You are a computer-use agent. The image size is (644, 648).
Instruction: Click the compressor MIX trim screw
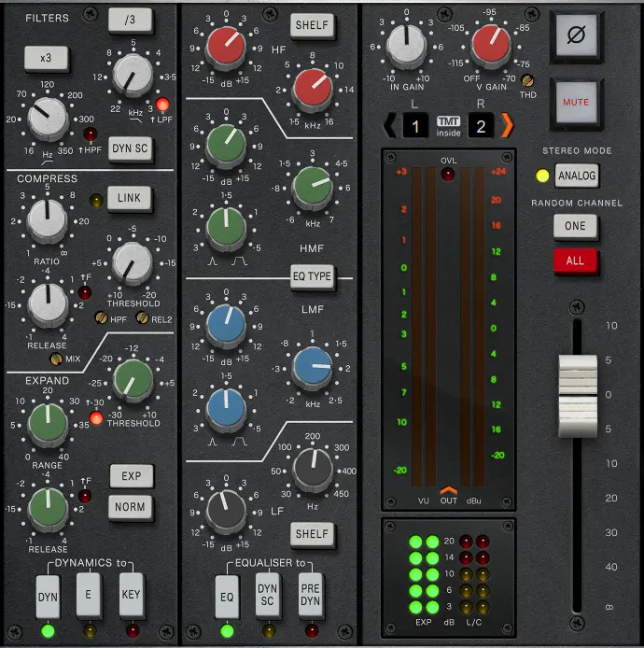click(x=57, y=359)
